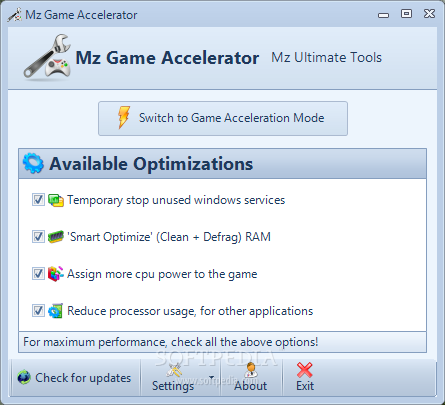Screen dimensions: 445x405
Task: Click the lightning bolt icon
Action: pyautogui.click(x=124, y=118)
